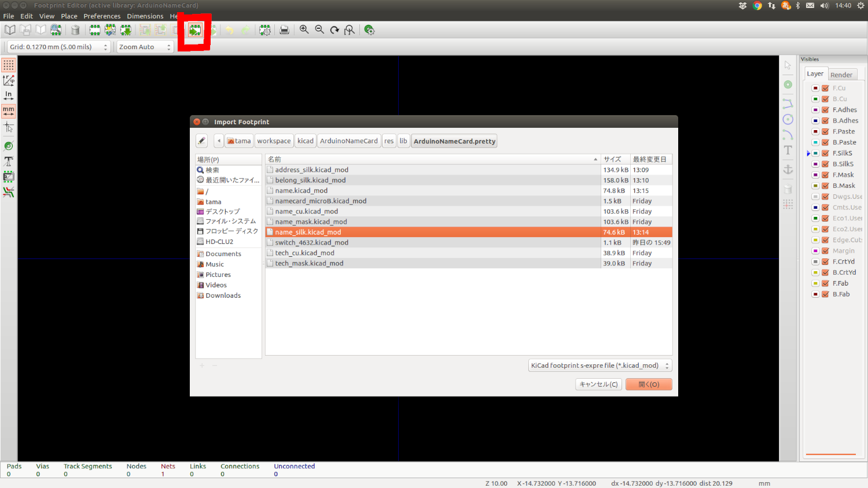Viewport: 868px width, 488px height.
Task: Switch to the Render tab
Action: coord(841,75)
